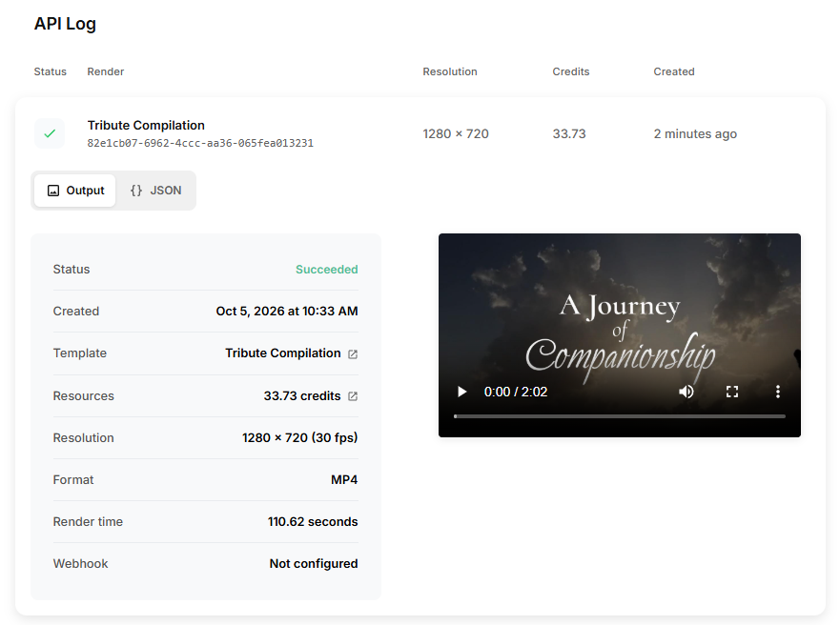Open the 33.73 credits external link icon
The width and height of the screenshot is (840, 625).
pyautogui.click(x=353, y=396)
